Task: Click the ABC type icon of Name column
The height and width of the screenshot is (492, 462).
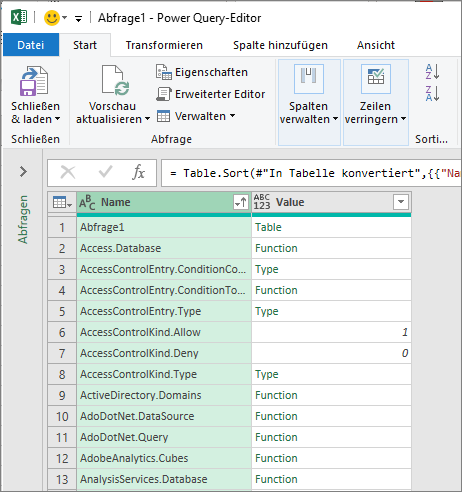Action: click(87, 202)
